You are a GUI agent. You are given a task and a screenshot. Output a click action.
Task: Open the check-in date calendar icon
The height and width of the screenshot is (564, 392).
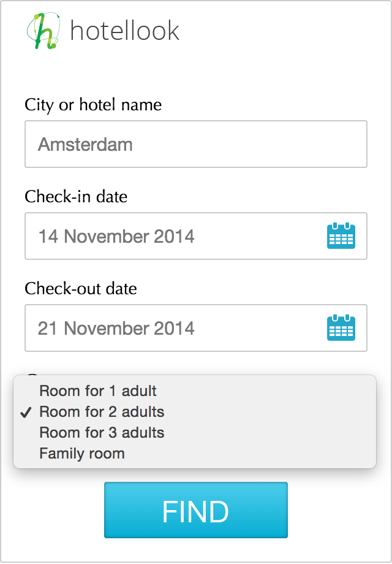341,236
